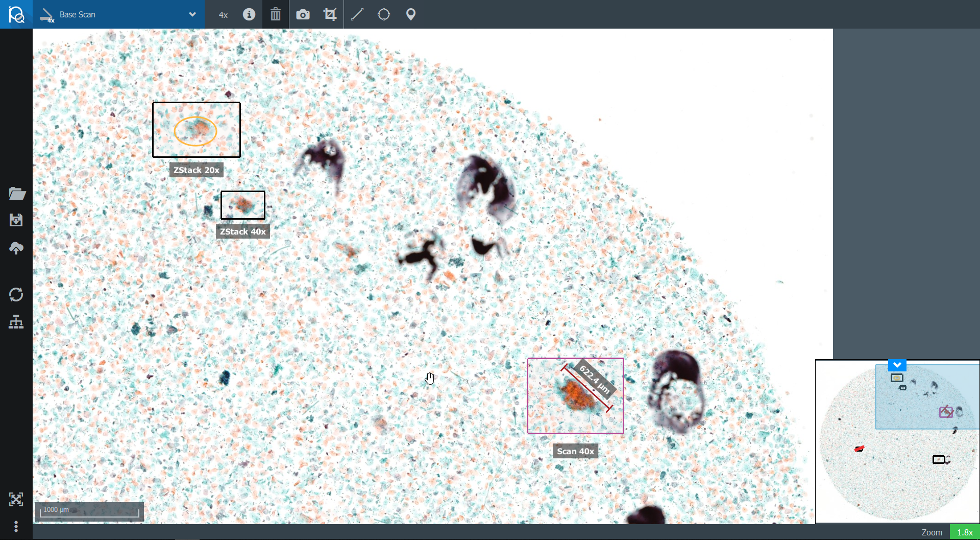Viewport: 980px width, 540px height.
Task: Click the save disk icon
Action: (x=16, y=220)
